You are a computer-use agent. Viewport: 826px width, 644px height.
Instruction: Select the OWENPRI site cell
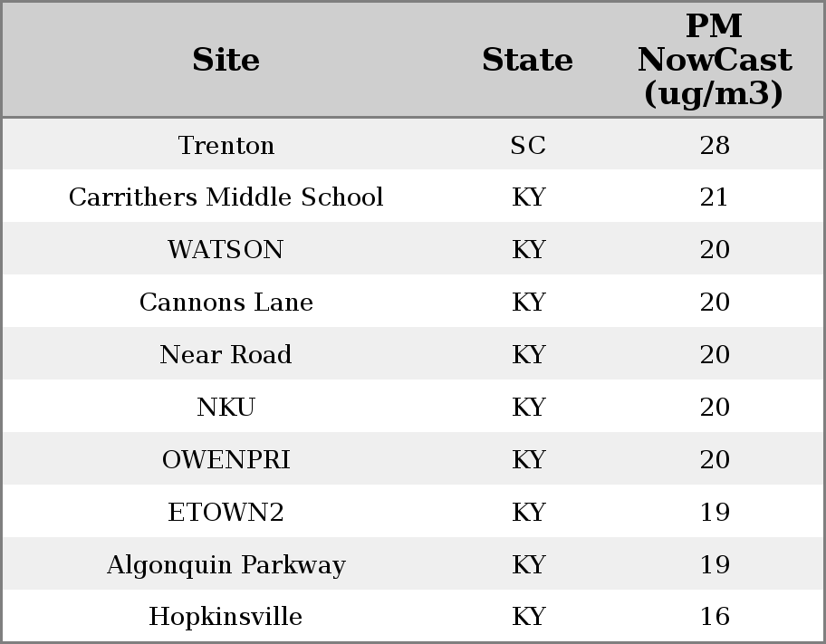click(x=226, y=460)
